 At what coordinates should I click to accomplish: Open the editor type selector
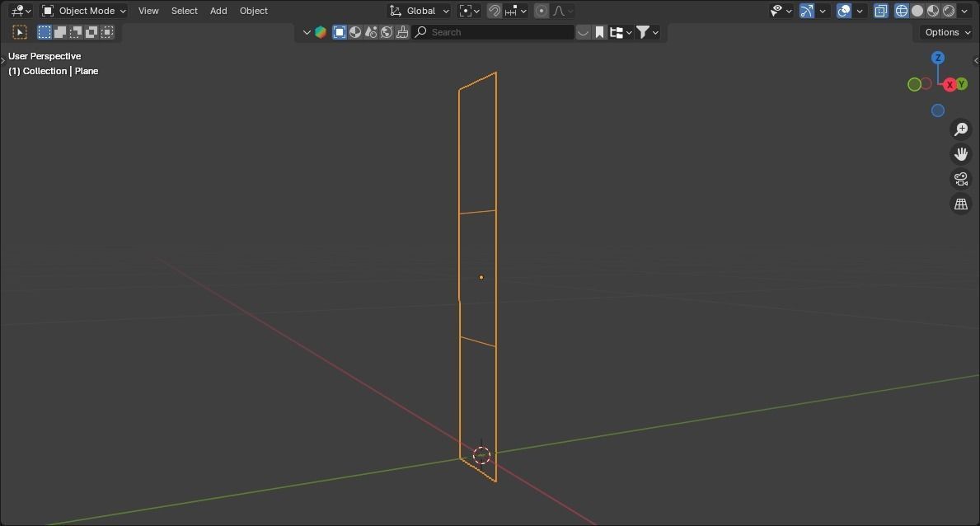pos(21,11)
